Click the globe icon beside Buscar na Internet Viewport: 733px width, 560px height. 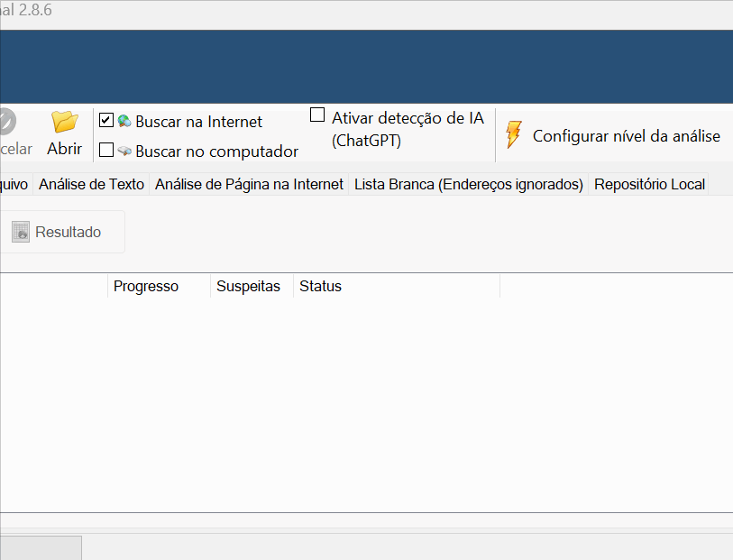[125, 120]
